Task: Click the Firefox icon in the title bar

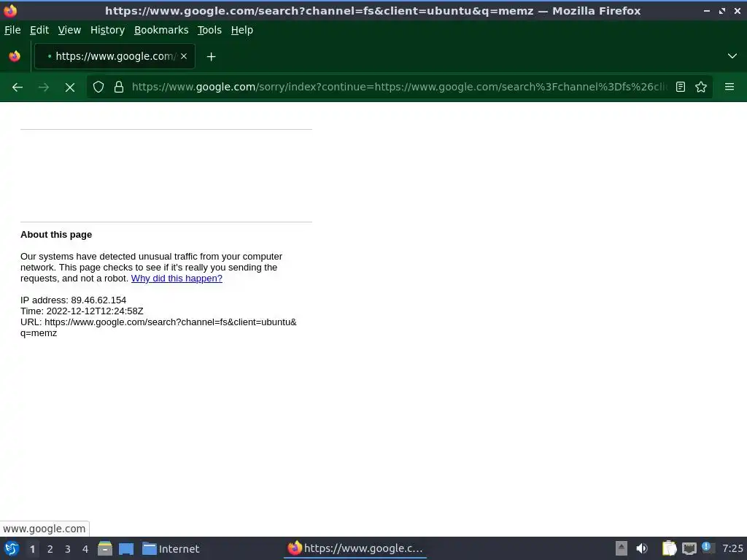Action: click(10, 10)
